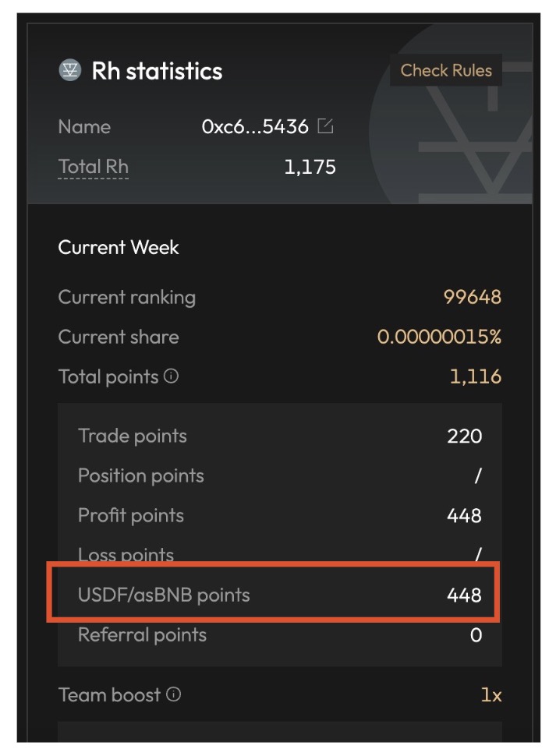The image size is (549, 756).
Task: Click the Team boost 1x value
Action: click(491, 694)
